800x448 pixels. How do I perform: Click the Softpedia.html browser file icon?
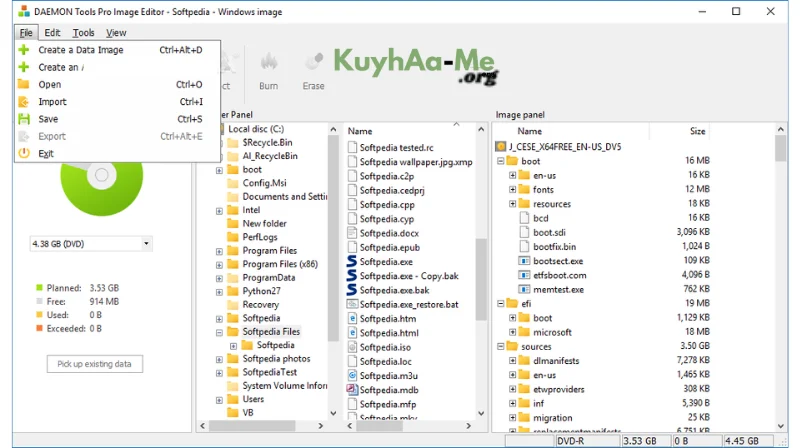[352, 333]
